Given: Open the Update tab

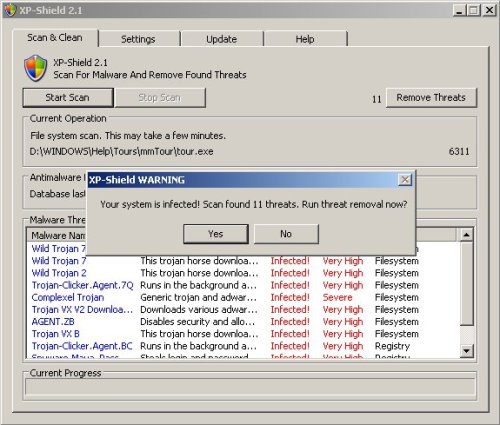Looking at the screenshot, I should click(222, 39).
